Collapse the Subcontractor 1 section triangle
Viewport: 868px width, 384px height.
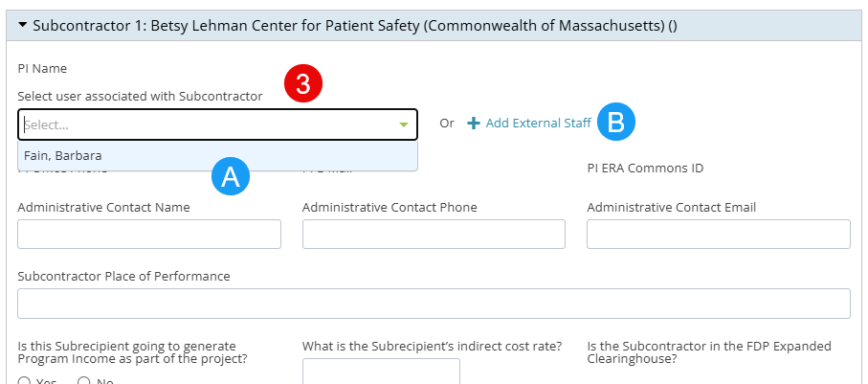tap(23, 25)
